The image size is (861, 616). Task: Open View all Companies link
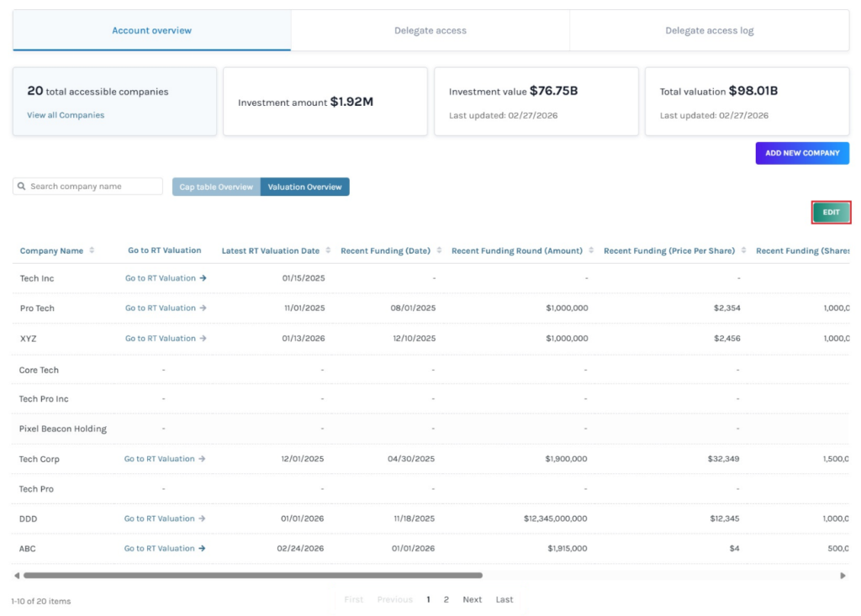click(x=66, y=115)
